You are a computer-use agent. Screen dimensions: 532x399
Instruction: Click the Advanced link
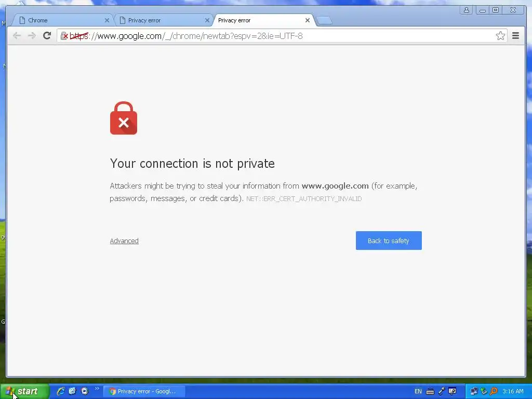(124, 241)
